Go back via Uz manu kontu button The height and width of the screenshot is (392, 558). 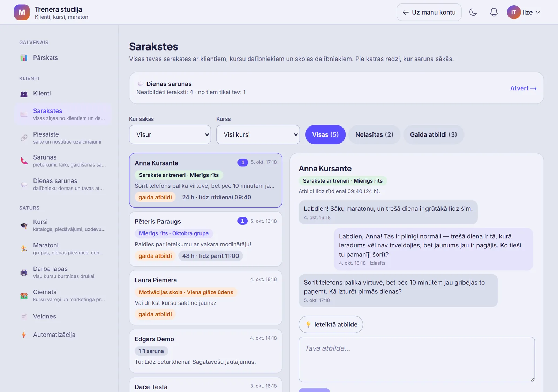[x=429, y=12]
